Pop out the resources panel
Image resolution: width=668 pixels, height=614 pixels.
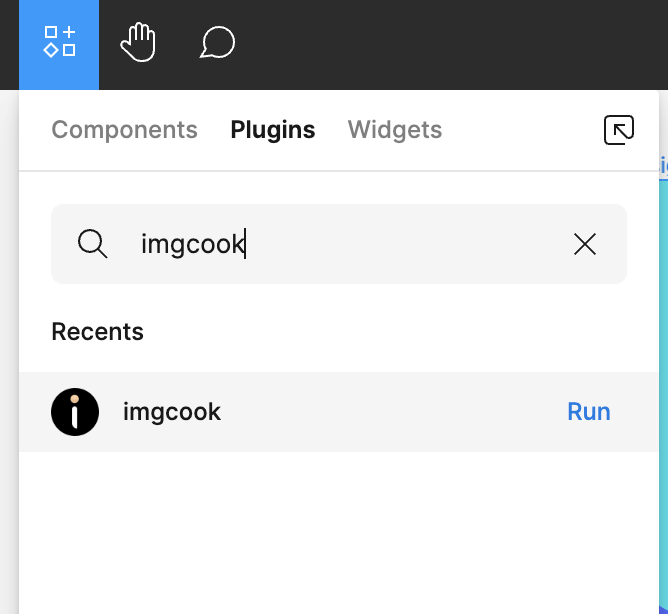619,130
